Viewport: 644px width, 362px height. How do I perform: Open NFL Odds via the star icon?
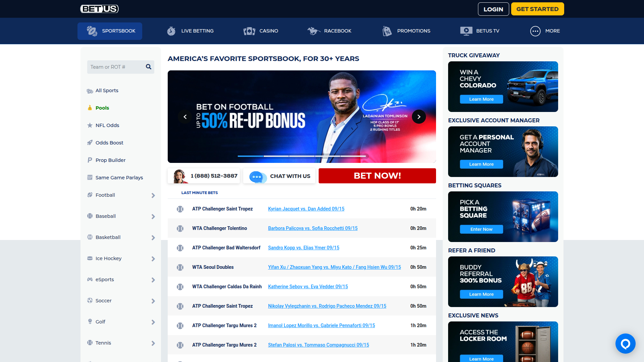click(90, 125)
